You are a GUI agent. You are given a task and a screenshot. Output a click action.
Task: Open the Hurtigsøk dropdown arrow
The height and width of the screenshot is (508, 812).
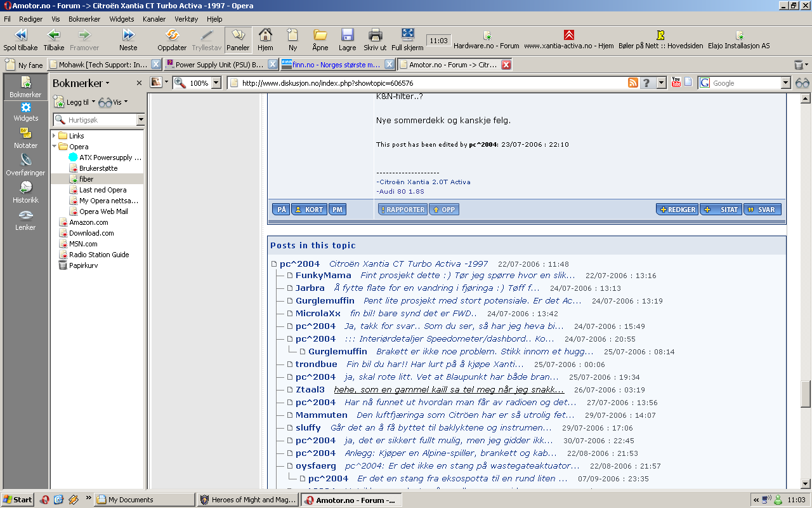[140, 120]
